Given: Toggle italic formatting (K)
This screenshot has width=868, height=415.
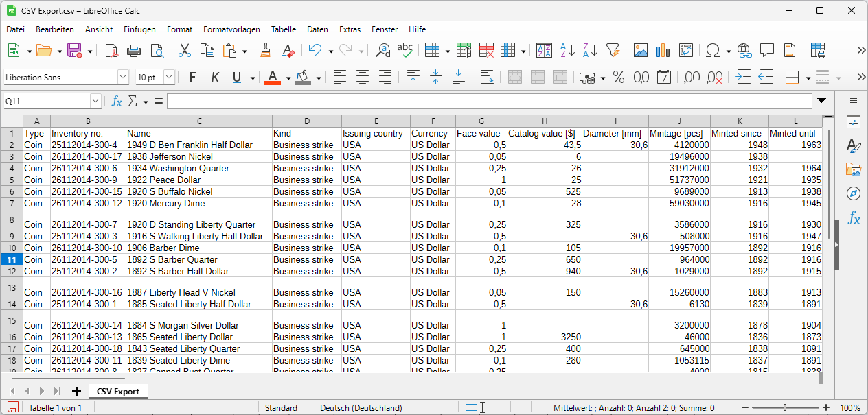Looking at the screenshot, I should click(215, 78).
